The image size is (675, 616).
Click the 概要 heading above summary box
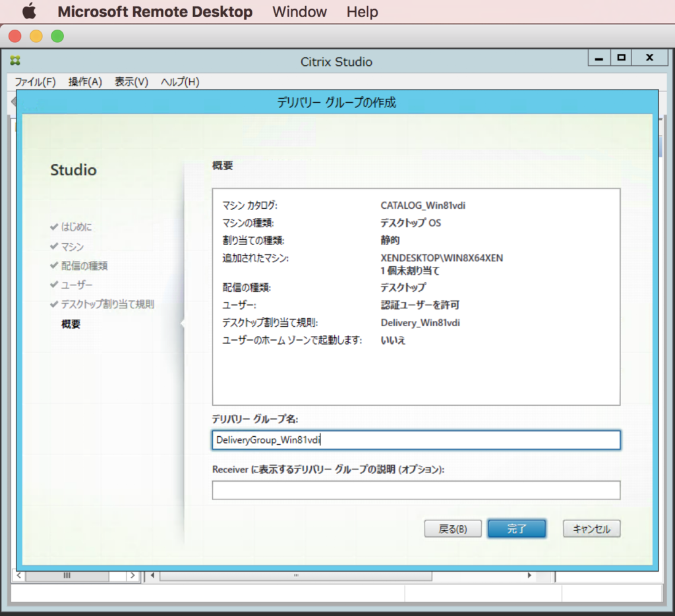pos(223,165)
